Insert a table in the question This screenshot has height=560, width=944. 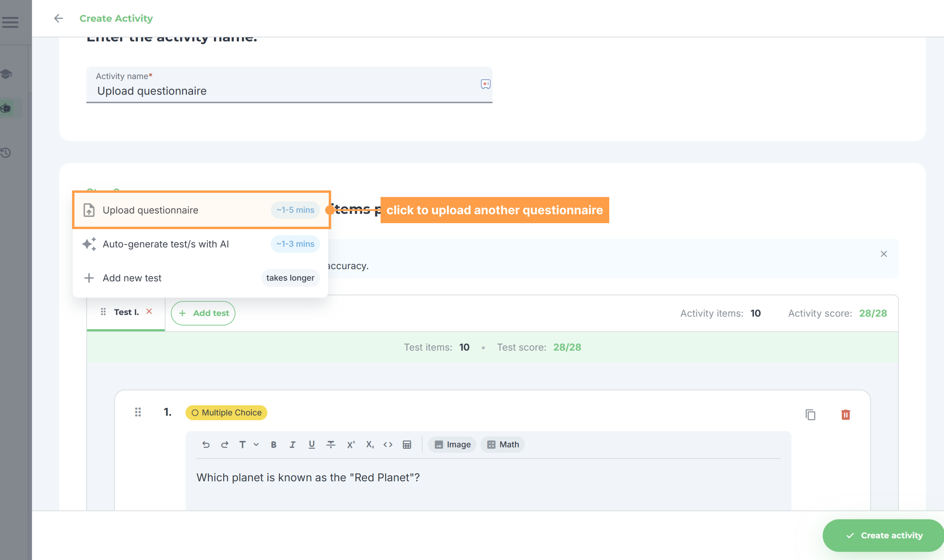pos(407,445)
